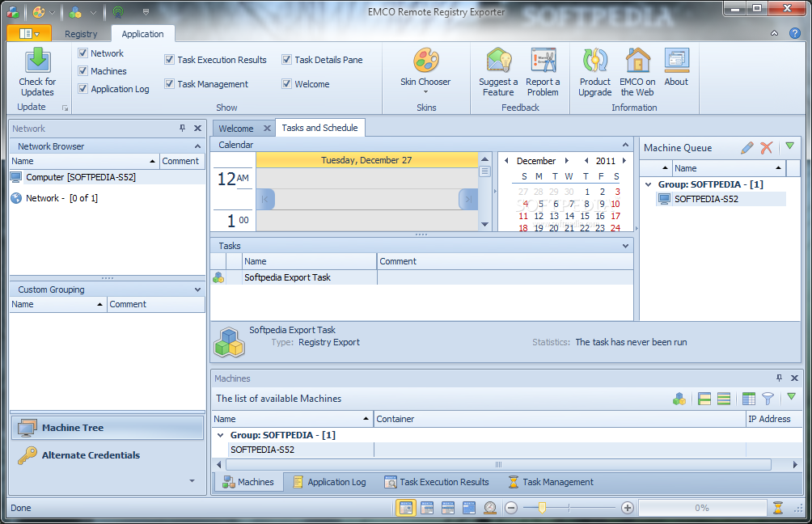Go to the previous month in calendar
Viewport: 812px width, 524px height.
pos(506,161)
